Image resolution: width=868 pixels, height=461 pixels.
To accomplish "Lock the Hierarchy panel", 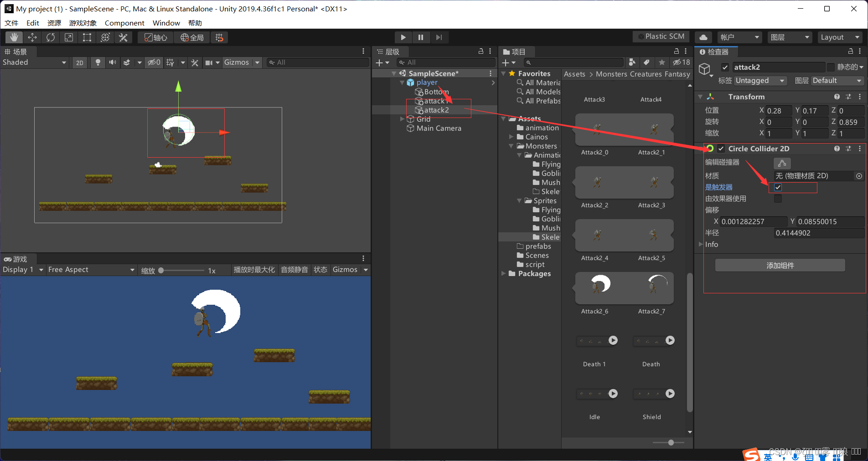I will (480, 51).
